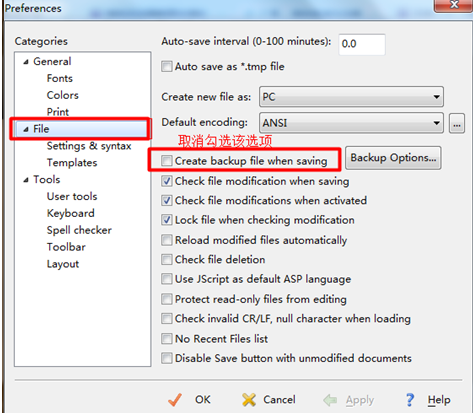Select the Colors category
Screen dimensions: 473x413
pos(63,95)
